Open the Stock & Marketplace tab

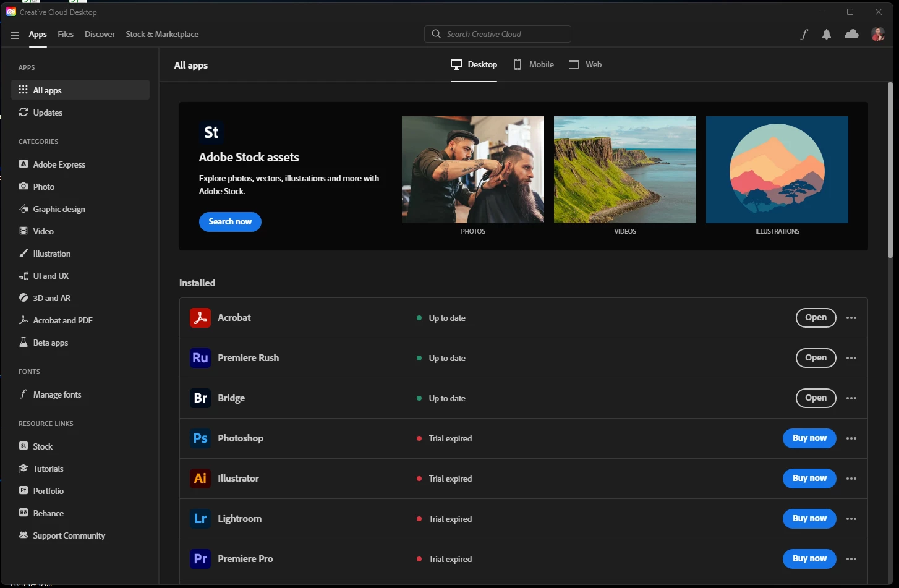pyautogui.click(x=162, y=35)
